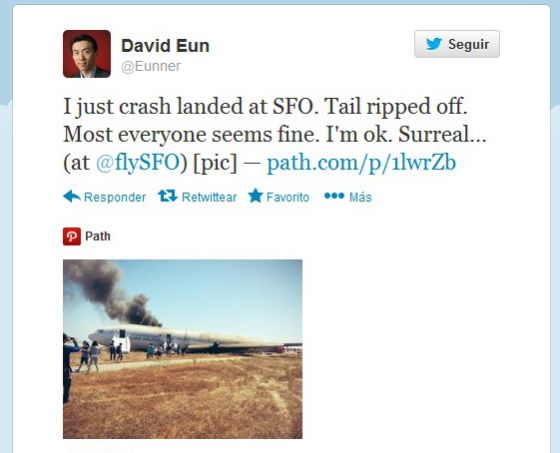Open the @Eunner handle link
560x453 pixels.
pyautogui.click(x=151, y=66)
